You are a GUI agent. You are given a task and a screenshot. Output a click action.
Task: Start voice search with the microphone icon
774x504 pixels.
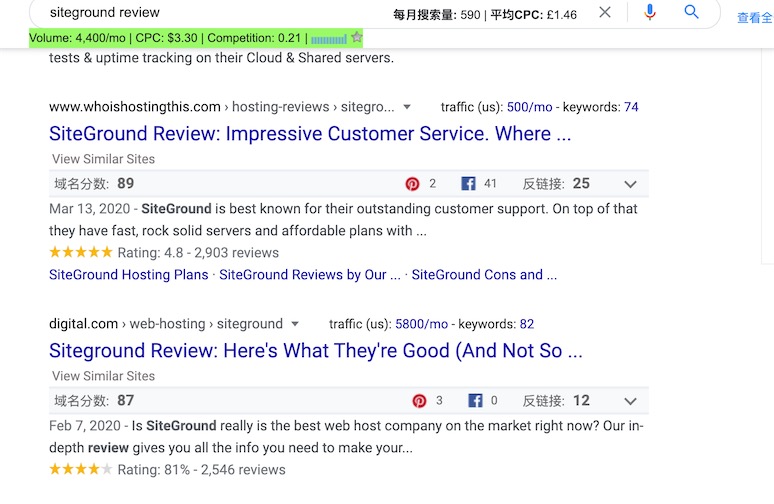tap(650, 12)
